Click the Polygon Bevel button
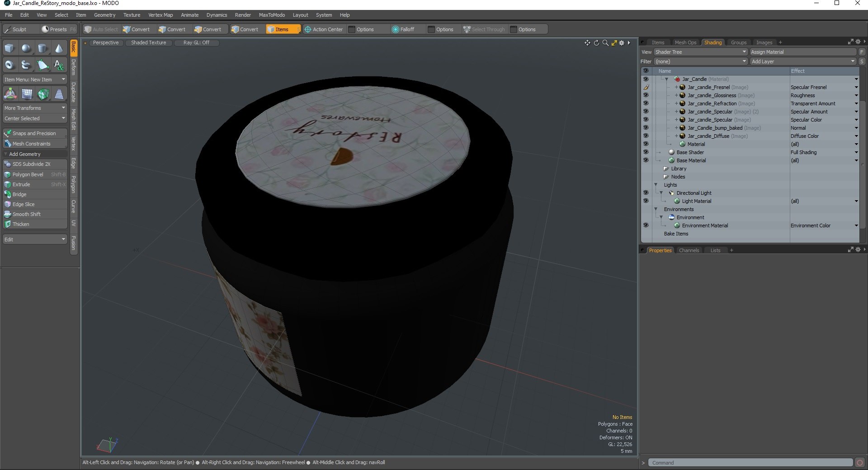The width and height of the screenshot is (868, 470). click(35, 174)
